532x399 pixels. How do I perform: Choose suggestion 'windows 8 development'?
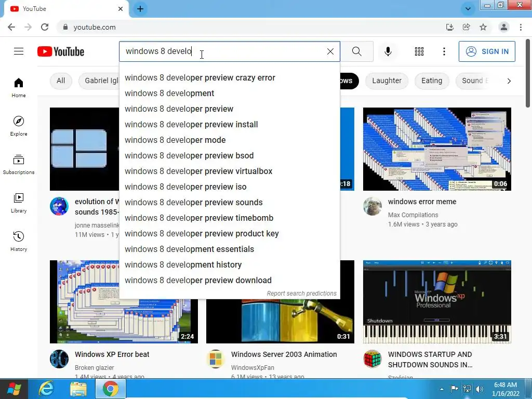click(229, 94)
